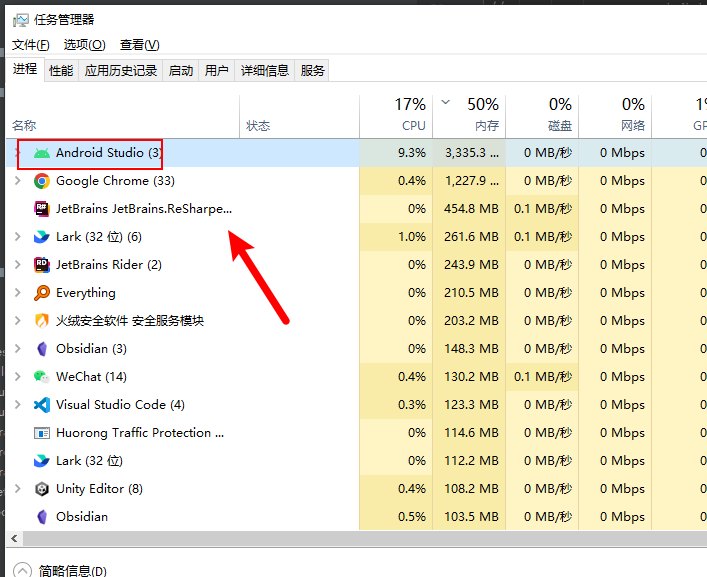The width and height of the screenshot is (707, 577).
Task: Click the 454.8 MB memory cell
Action: pos(471,209)
